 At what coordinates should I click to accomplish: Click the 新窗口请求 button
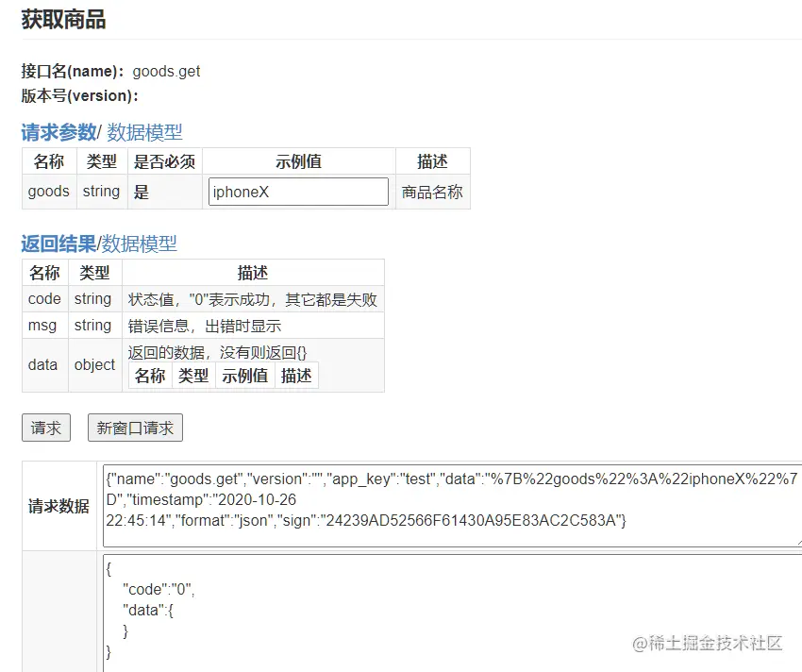point(135,428)
